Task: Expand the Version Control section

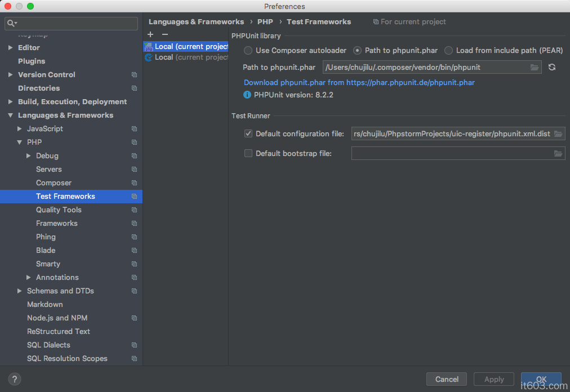Action: (11, 75)
